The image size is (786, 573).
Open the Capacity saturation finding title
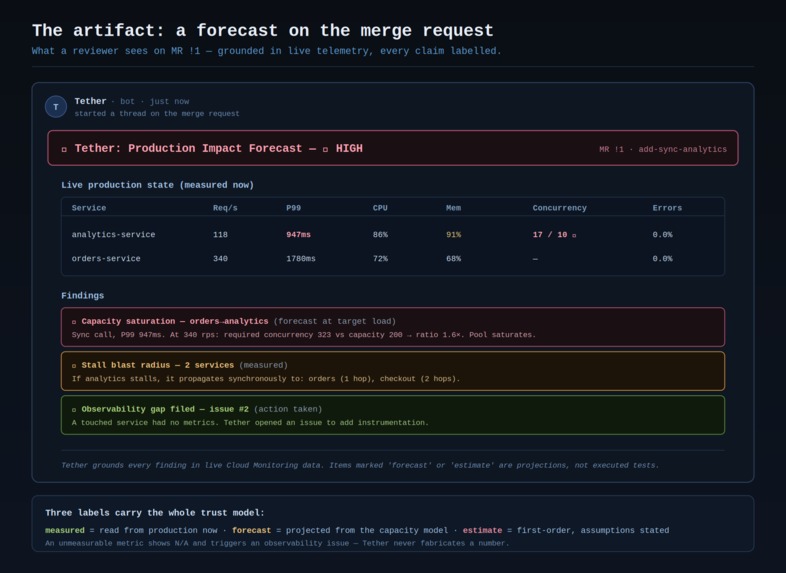pos(174,321)
